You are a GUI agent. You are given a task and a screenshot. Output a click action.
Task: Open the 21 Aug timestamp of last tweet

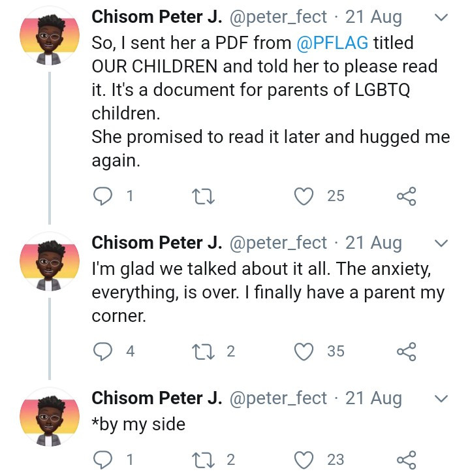[x=373, y=398]
